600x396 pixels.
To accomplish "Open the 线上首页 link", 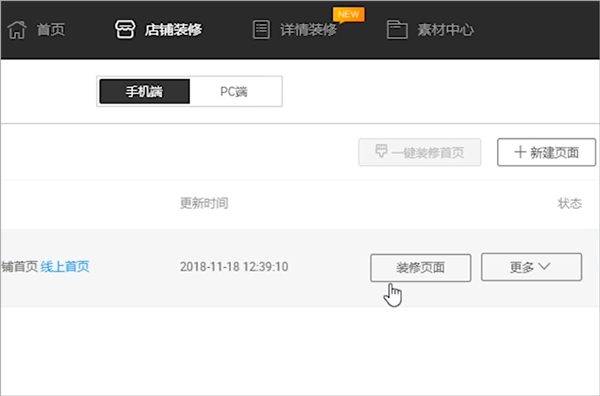I will (65, 266).
